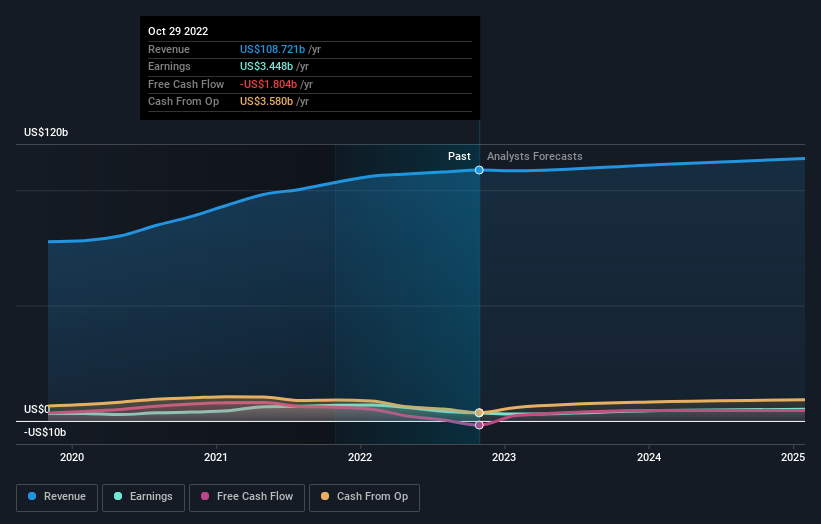This screenshot has width=821, height=524.
Task: Toggle the Cash From Op legend button
Action: click(x=364, y=497)
